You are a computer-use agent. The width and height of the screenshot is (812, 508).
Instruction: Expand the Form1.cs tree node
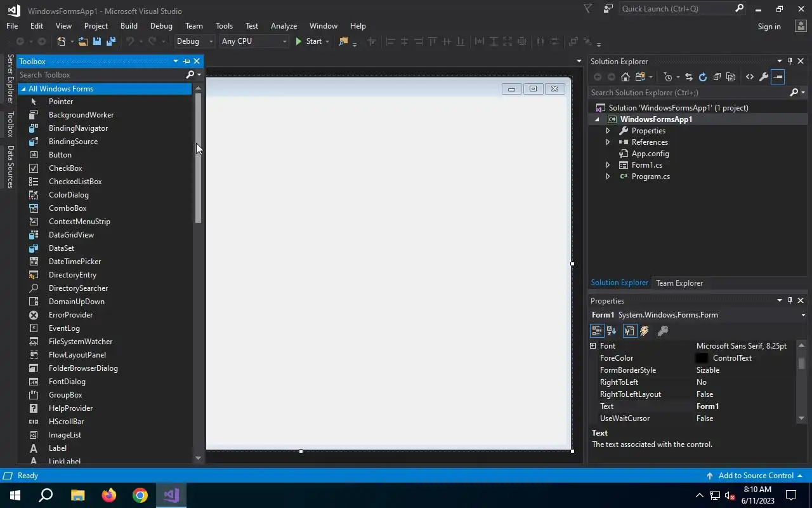[x=608, y=165]
